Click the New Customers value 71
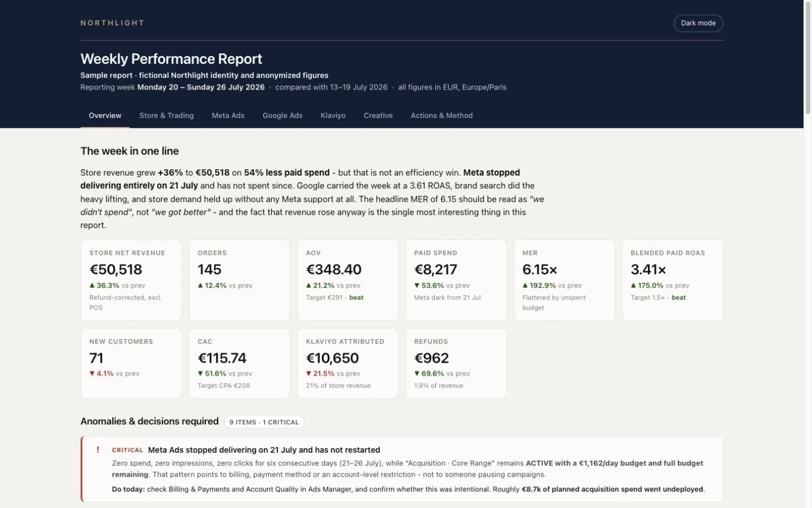The height and width of the screenshot is (508, 812). [x=96, y=358]
